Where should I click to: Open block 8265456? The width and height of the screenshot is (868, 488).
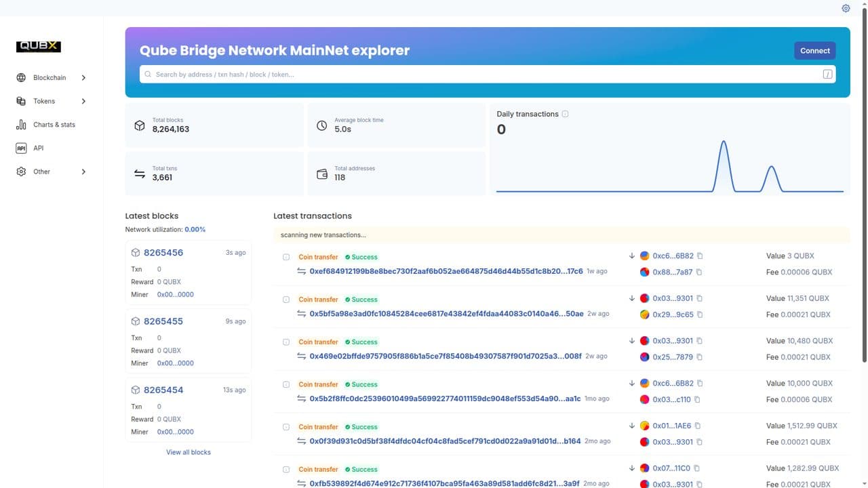(163, 253)
